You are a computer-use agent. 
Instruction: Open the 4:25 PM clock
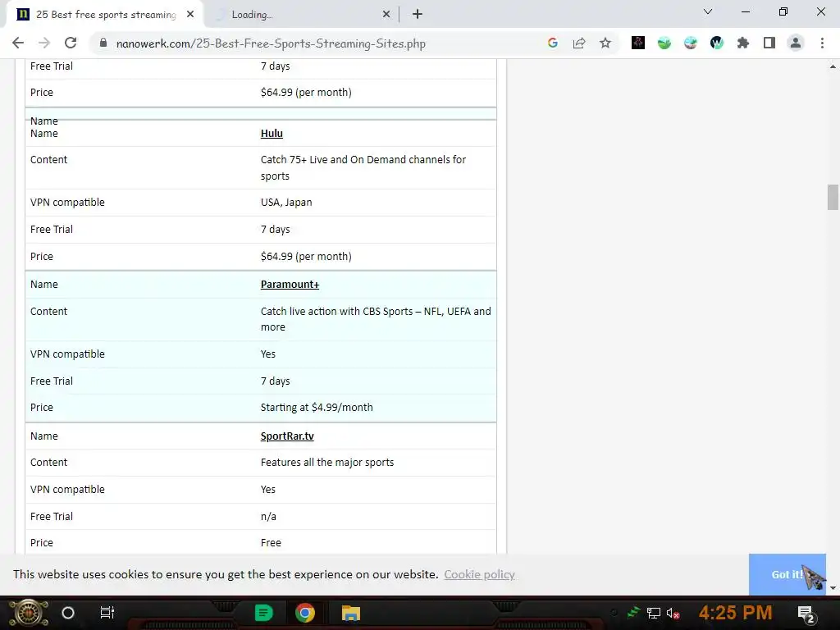(x=736, y=612)
